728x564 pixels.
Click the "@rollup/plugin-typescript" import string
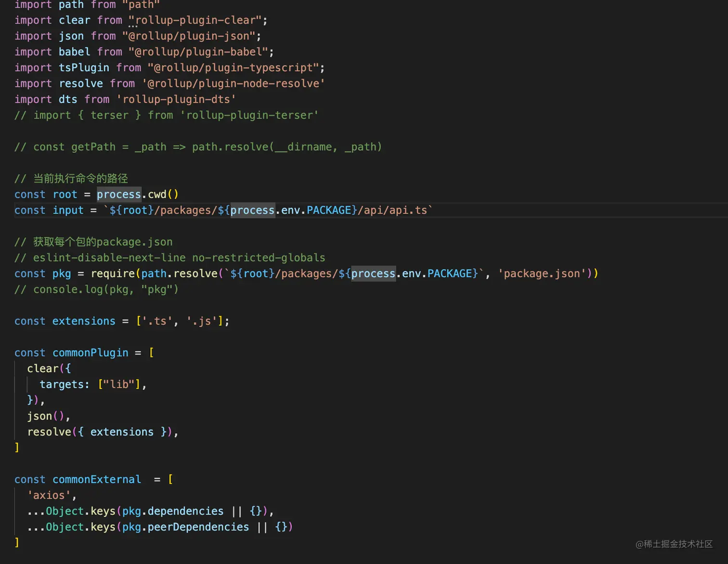point(233,68)
